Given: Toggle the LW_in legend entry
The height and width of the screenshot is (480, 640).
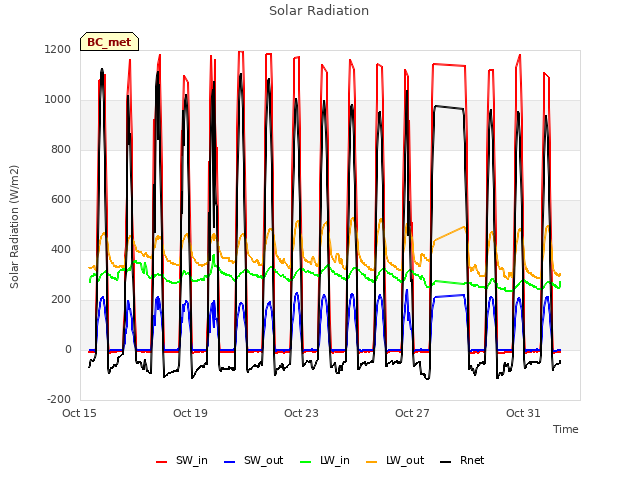Looking at the screenshot, I should tap(325, 460).
